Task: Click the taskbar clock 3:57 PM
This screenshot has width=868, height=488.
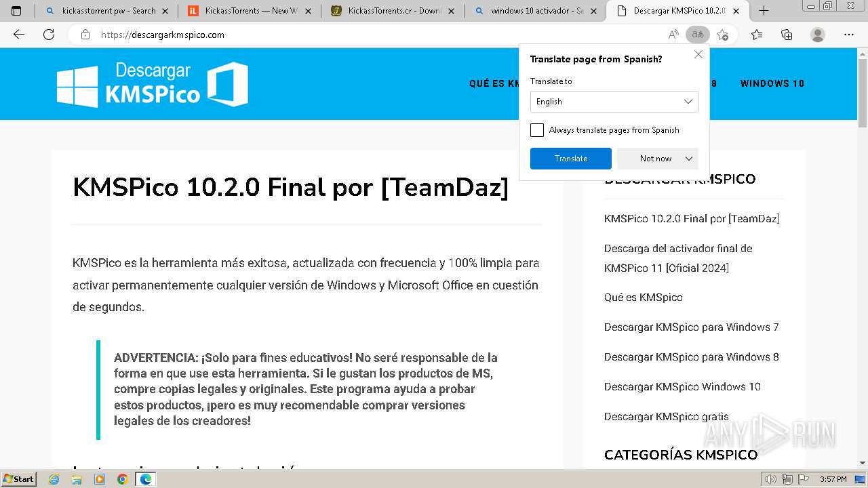Action: 833,479
